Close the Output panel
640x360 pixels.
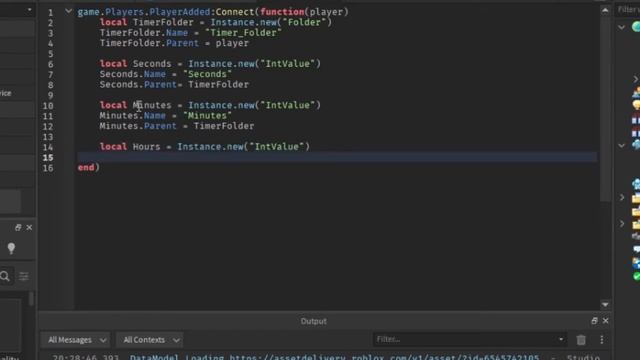coord(606,321)
